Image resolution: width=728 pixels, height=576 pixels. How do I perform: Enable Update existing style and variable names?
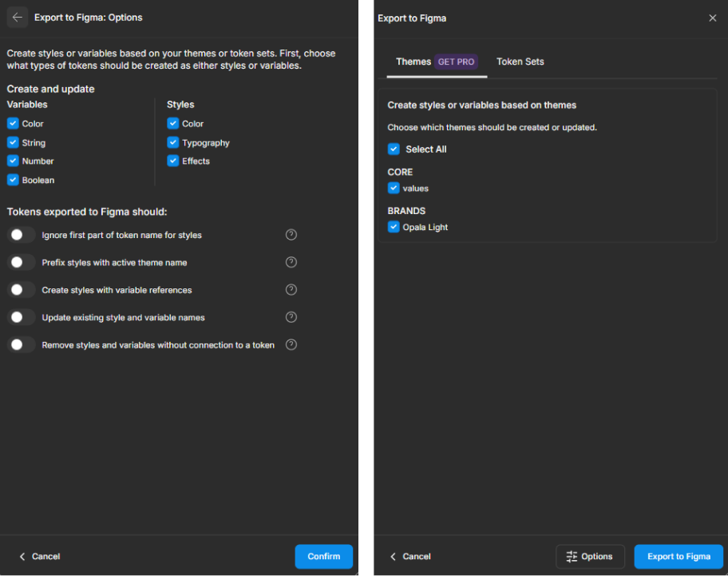point(22,317)
